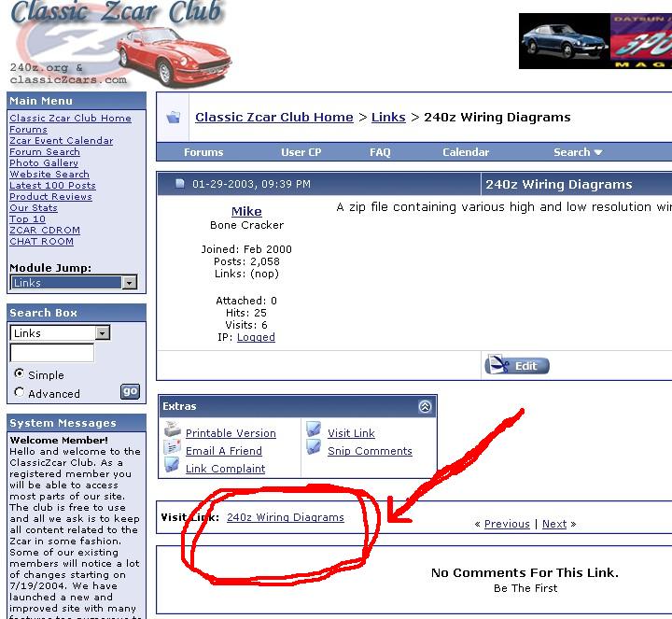Viewport: 672px width, 619px height.
Task: Open ZCAR CDROM in Main Menu
Action: [x=45, y=230]
